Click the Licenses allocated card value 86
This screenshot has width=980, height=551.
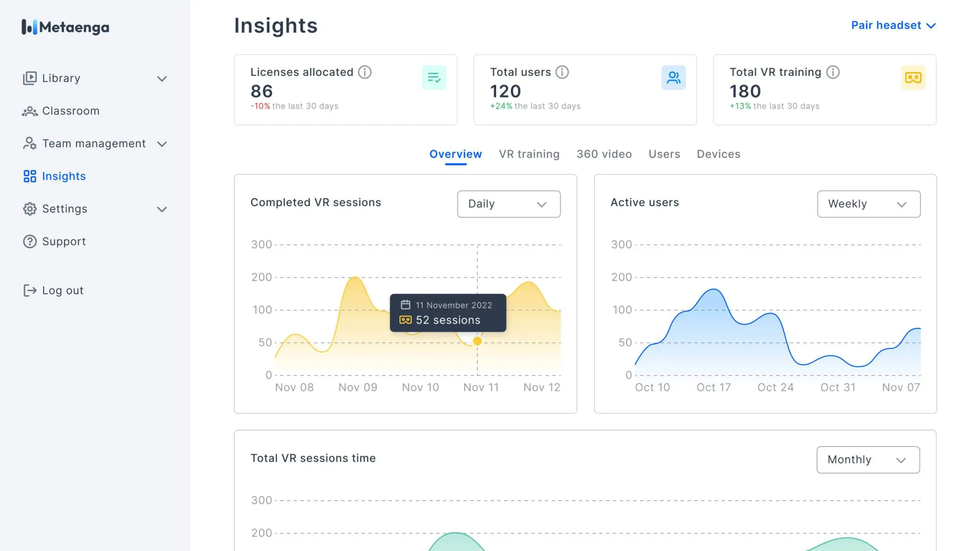[x=261, y=91]
